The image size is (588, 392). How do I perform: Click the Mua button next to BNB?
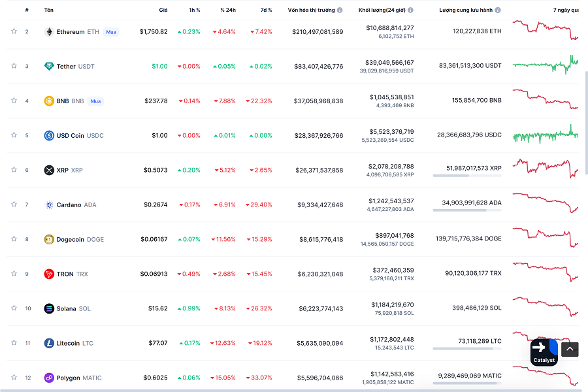tap(95, 101)
